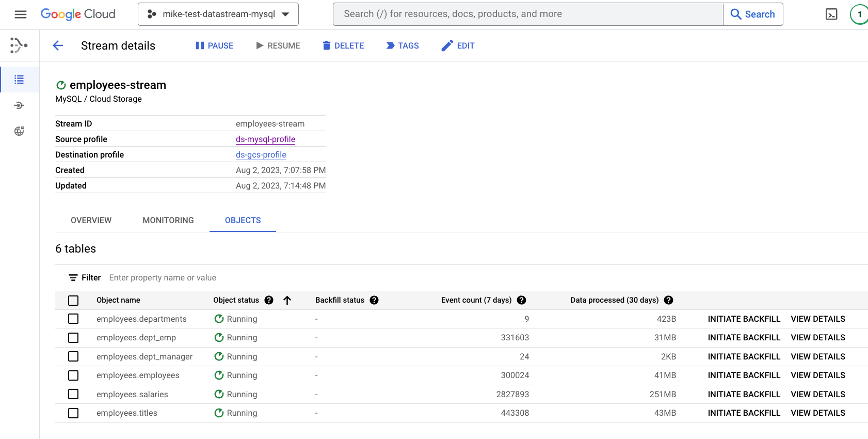868x439 pixels.
Task: Click Running status icon for employees.salaries
Action: tap(219, 394)
